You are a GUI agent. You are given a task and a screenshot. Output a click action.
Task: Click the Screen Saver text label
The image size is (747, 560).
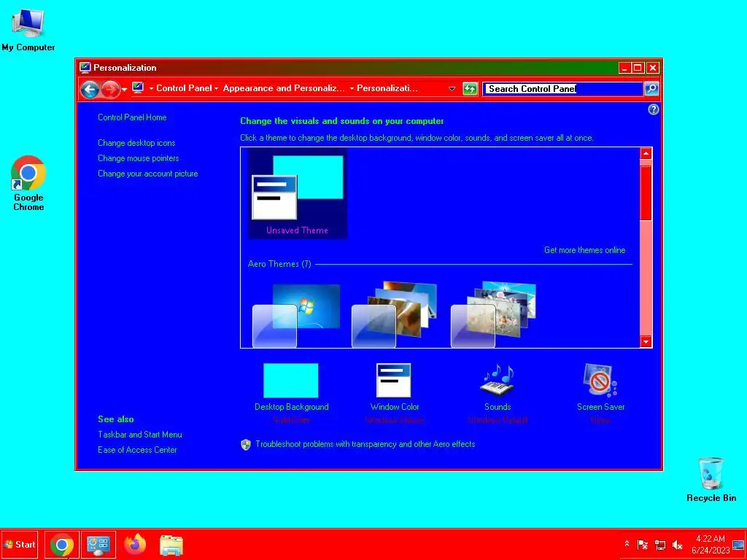601,407
